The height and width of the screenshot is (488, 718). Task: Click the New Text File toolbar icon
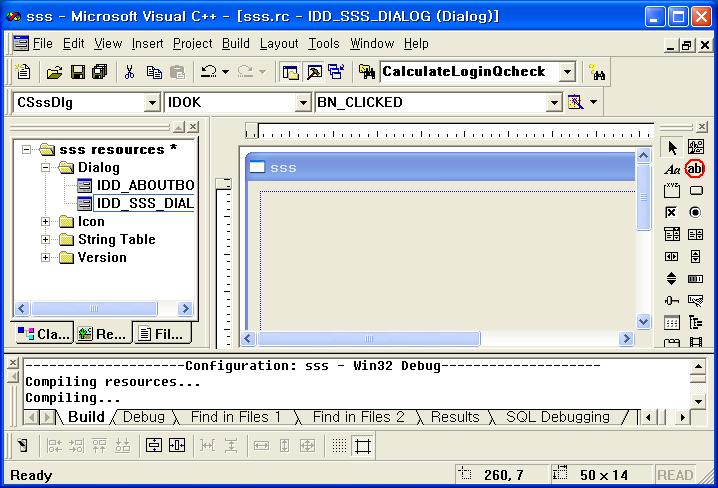pos(23,72)
